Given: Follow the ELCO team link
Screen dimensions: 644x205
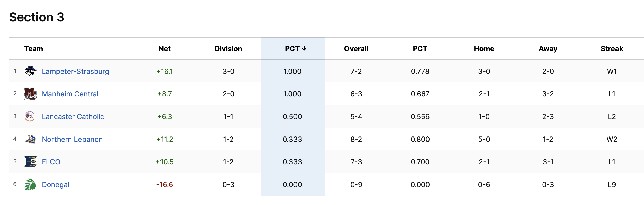Looking at the screenshot, I should (51, 162).
